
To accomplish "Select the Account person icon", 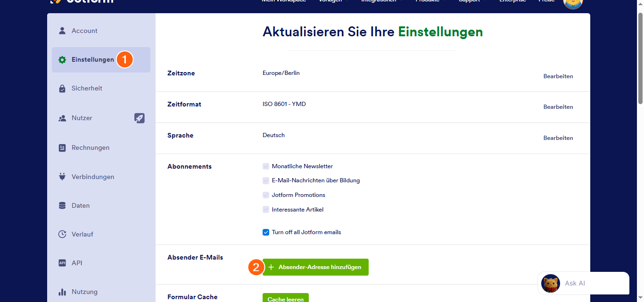I will click(x=62, y=31).
